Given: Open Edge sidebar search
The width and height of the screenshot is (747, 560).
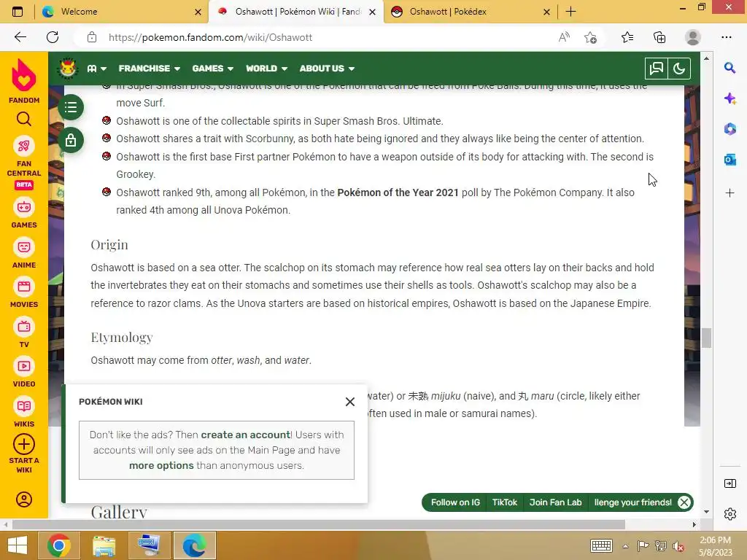Looking at the screenshot, I should coord(729,68).
